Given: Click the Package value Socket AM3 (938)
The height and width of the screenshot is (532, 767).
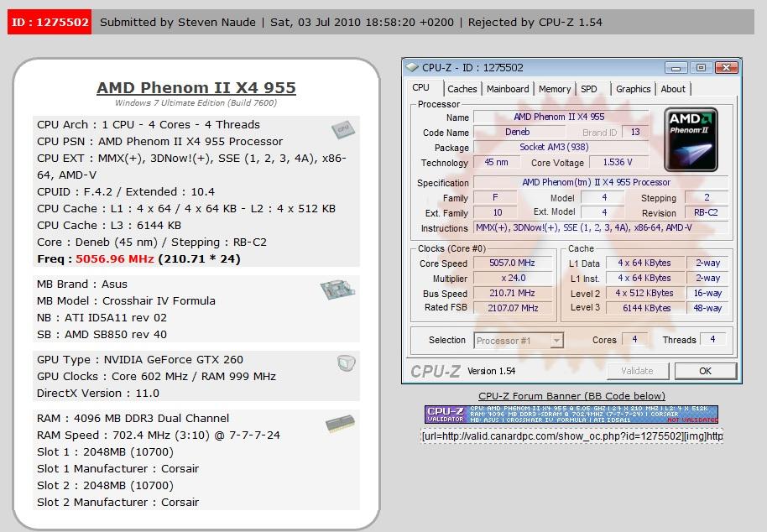Looking at the screenshot, I should tap(561, 147).
